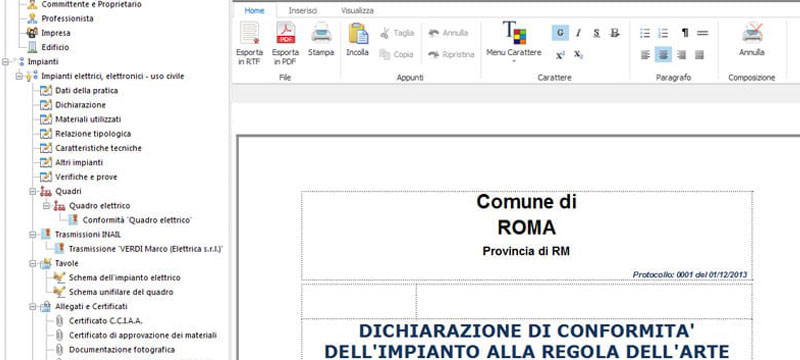Screen dimensions: 800x360
Task: Collapse the Allegati e Certificati node
Action: (x=33, y=306)
